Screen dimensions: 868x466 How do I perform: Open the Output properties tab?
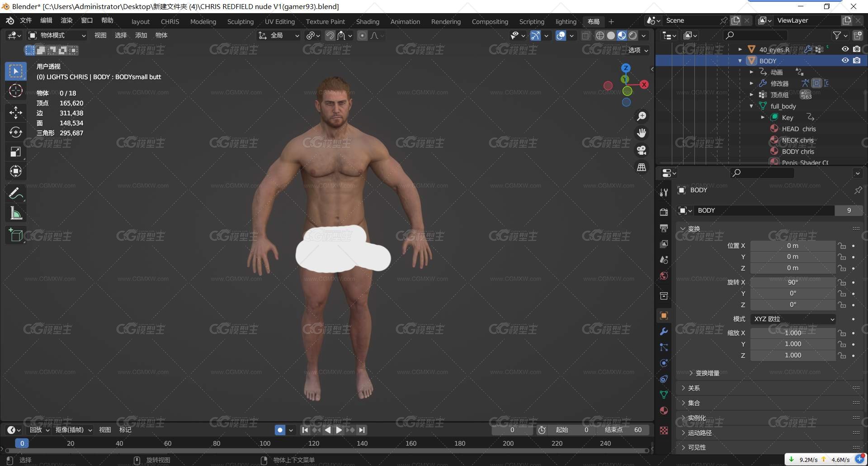pyautogui.click(x=664, y=228)
